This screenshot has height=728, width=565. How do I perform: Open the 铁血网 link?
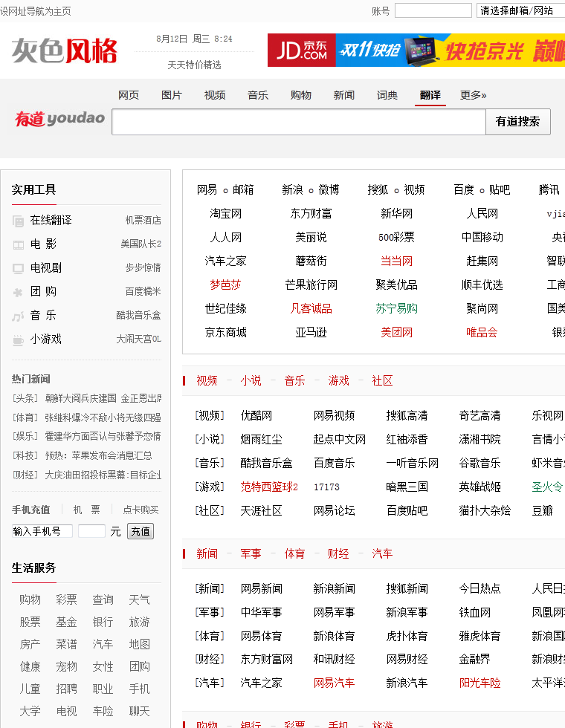click(475, 612)
